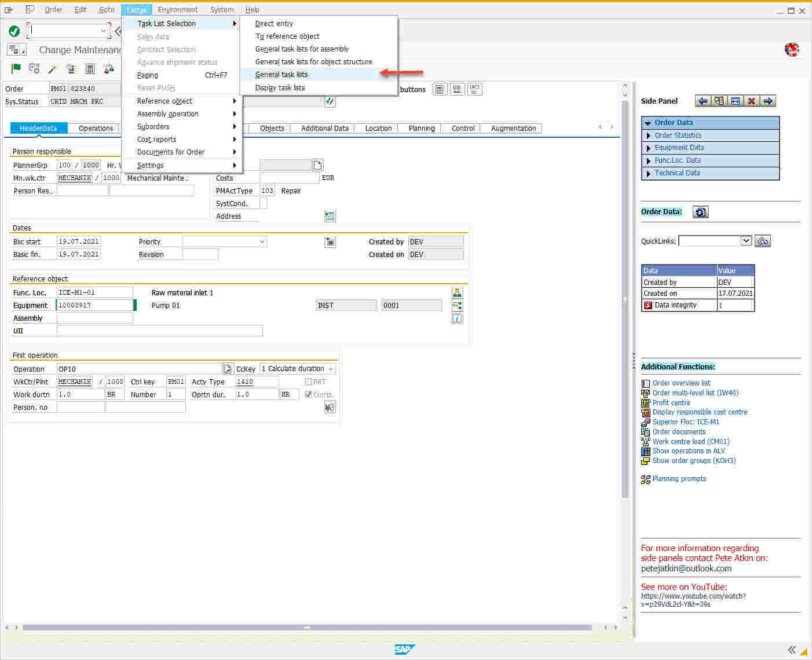Click the calendar icon next to Priority field
The width and height of the screenshot is (812, 660).
point(330,241)
